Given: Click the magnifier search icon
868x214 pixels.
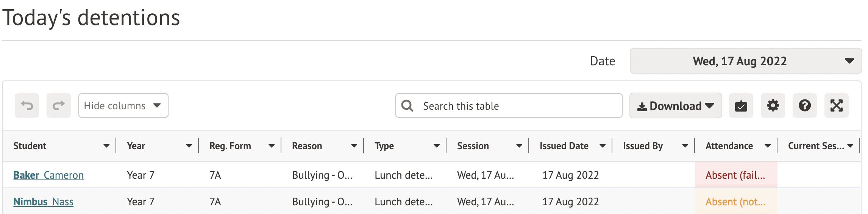Looking at the screenshot, I should point(407,105).
